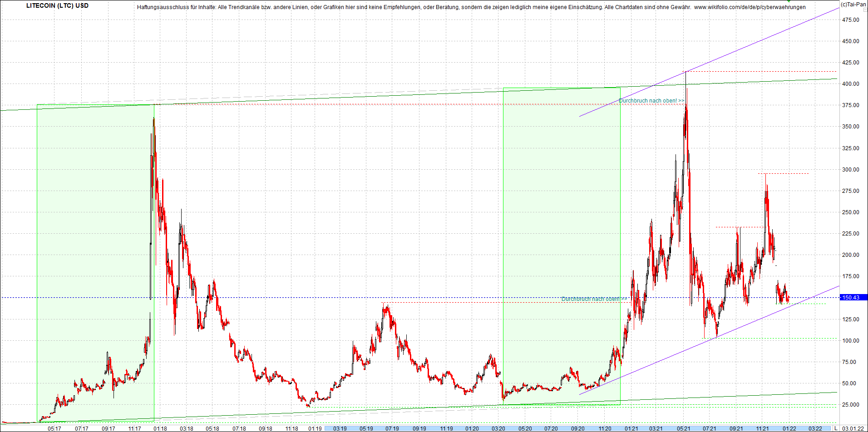The width and height of the screenshot is (868, 432).
Task: Click the 25.000 price axis label
Action: click(x=851, y=405)
